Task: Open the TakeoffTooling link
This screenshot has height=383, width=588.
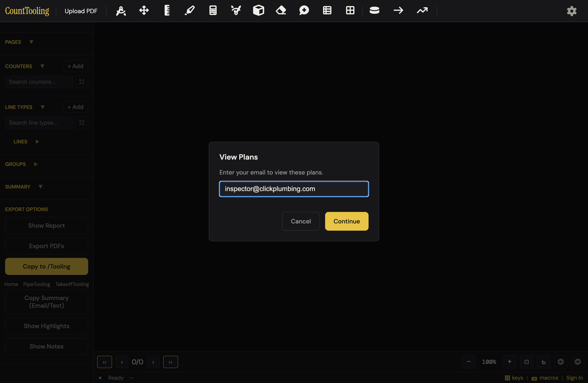Action: click(72, 284)
